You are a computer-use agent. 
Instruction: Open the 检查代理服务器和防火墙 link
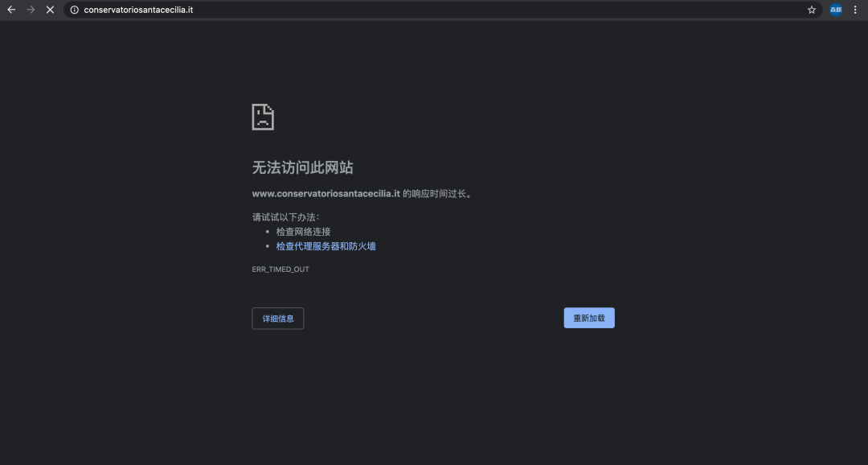pos(326,246)
